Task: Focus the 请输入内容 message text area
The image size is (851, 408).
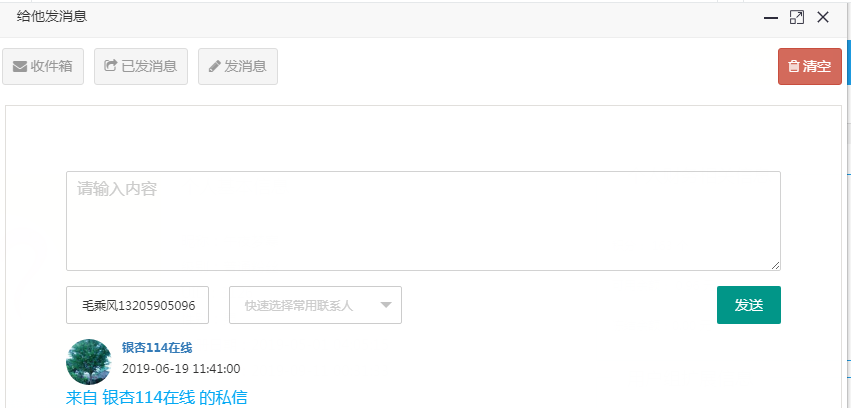Action: 423,220
